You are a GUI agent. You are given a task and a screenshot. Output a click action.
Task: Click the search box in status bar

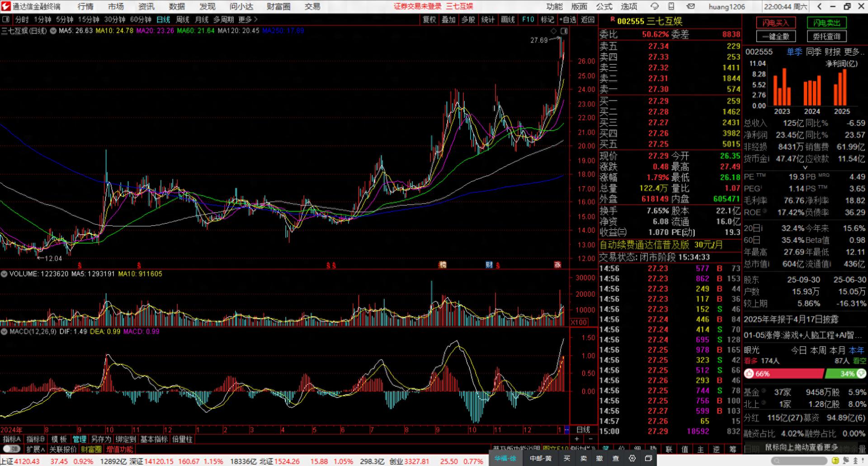pos(798,461)
